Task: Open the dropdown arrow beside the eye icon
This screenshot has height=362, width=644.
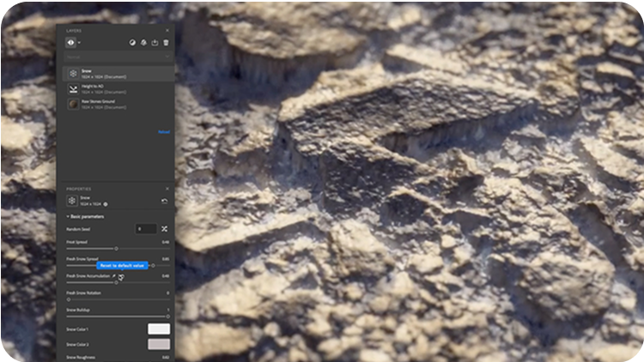Action: 79,42
